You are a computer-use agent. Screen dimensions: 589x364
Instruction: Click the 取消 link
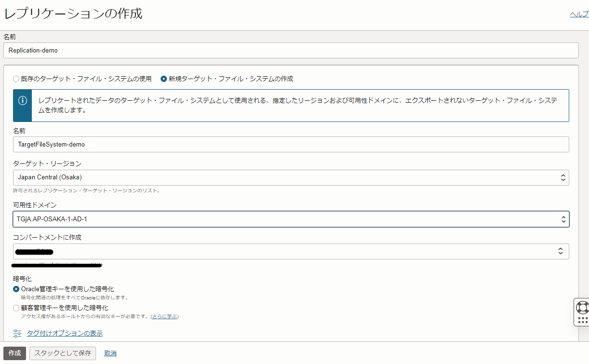pos(110,353)
